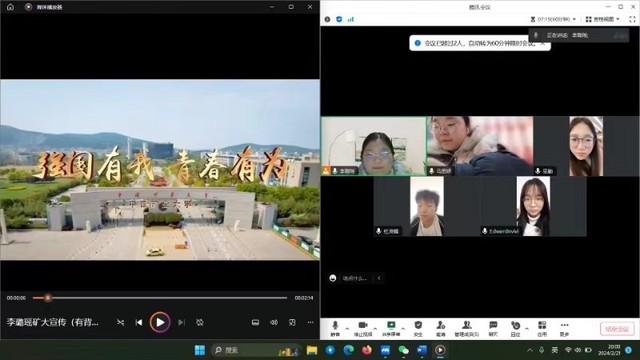Open the security shield settings
Screen dimensions: 640x360
tap(418, 329)
